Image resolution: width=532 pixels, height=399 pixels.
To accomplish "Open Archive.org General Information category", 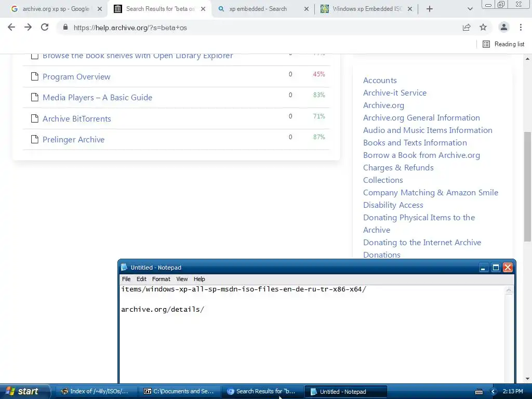I will coord(421,118).
